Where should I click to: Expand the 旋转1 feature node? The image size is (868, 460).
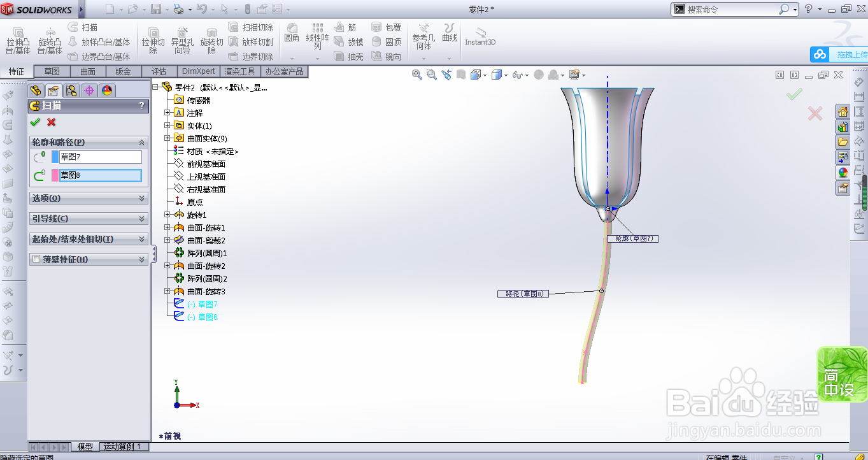tap(167, 215)
